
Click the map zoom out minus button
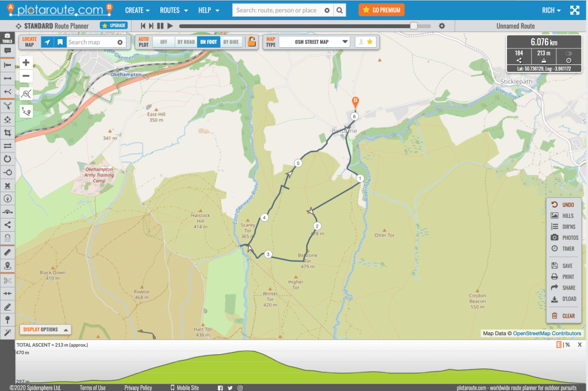pos(26,76)
